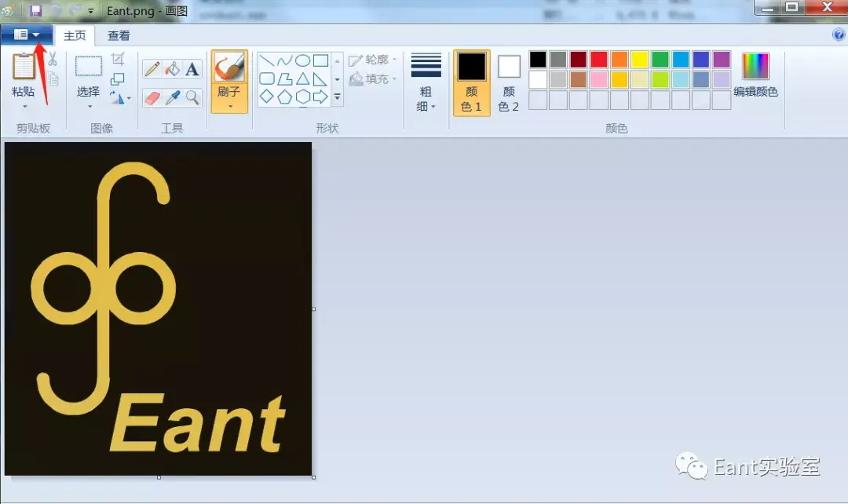Expand the Rotate dropdown arrow
The image size is (848, 504).
pyautogui.click(x=129, y=98)
